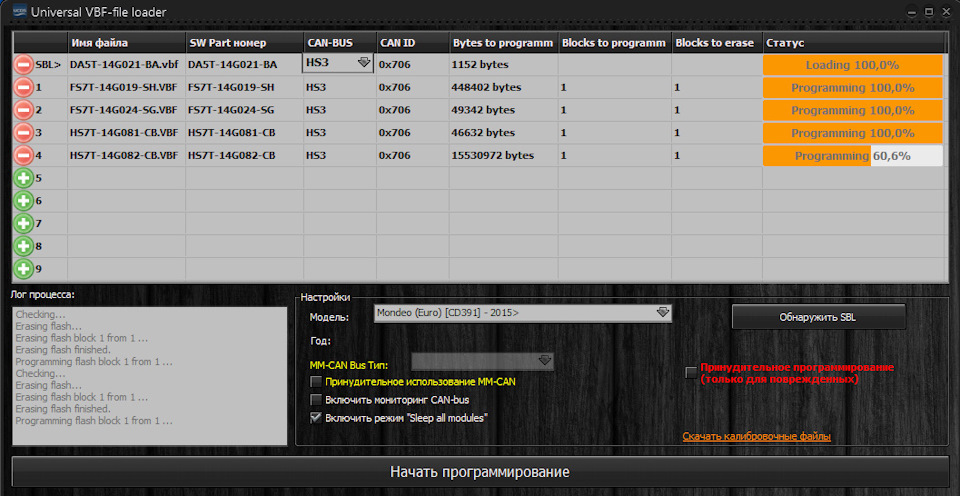
Task: Click inside the Лог процесса log box
Action: (x=149, y=376)
